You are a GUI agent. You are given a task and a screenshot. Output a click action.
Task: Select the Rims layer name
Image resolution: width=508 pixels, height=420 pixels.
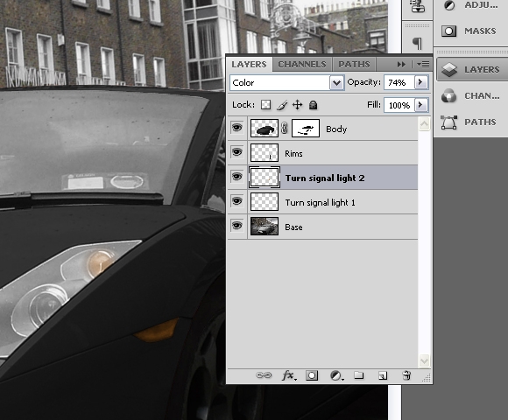[x=293, y=153]
